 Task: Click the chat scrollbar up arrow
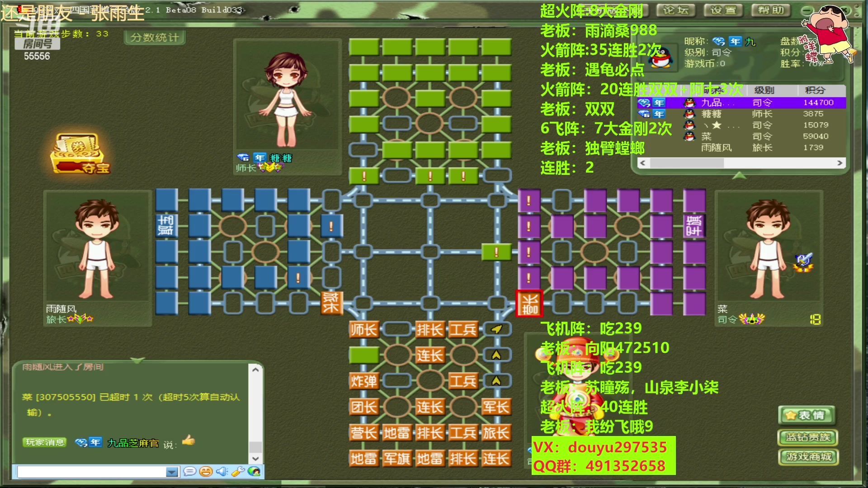tap(255, 370)
